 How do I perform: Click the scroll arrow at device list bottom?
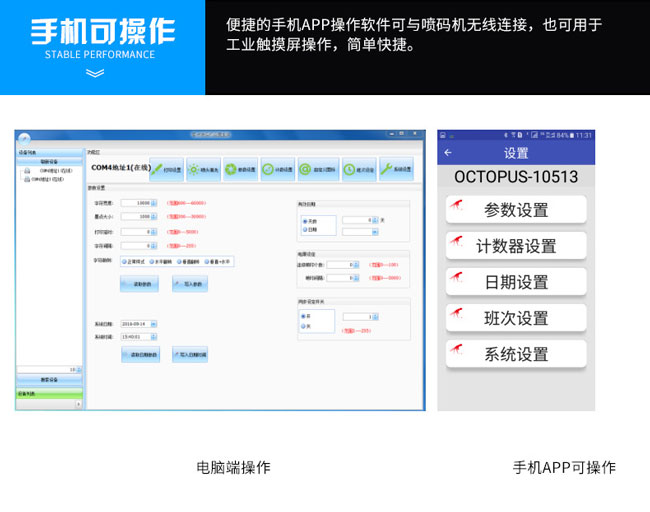[x=78, y=404]
